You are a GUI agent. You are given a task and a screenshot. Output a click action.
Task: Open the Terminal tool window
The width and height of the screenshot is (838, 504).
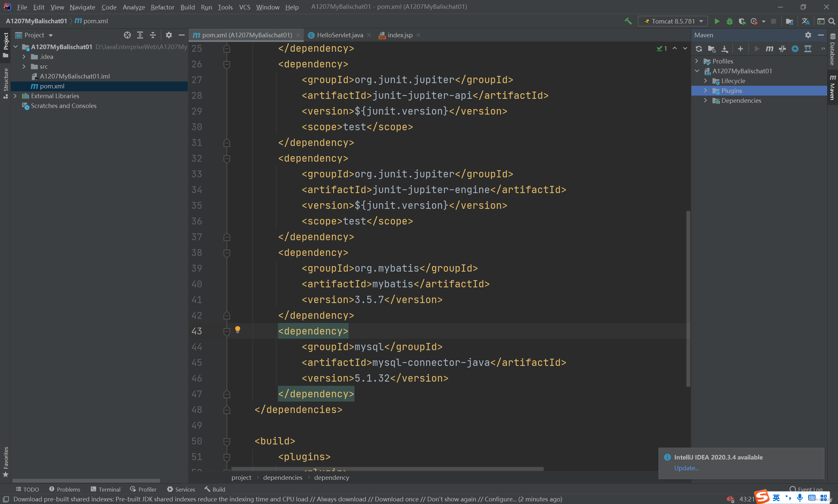point(106,489)
